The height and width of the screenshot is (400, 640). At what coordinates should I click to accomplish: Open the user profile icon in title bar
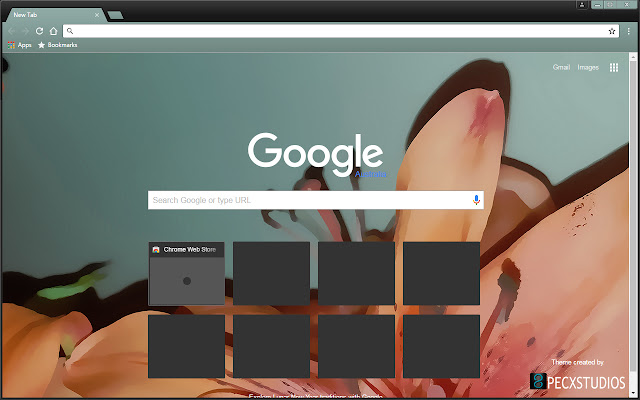pyautogui.click(x=582, y=5)
